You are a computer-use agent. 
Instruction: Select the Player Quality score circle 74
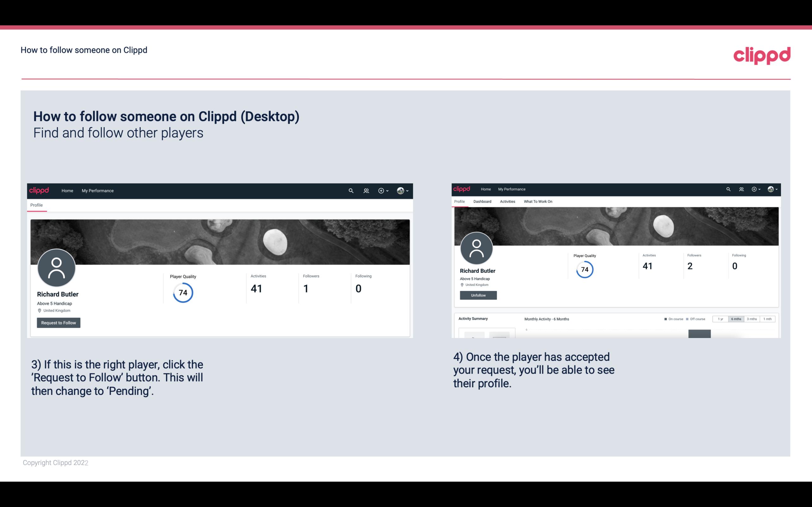pos(182,292)
